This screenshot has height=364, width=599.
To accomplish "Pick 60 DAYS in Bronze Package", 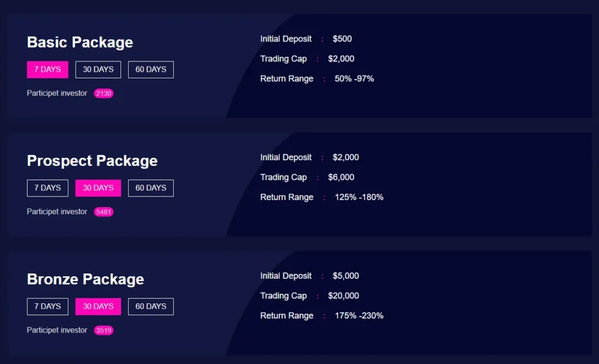I will pos(151,307).
